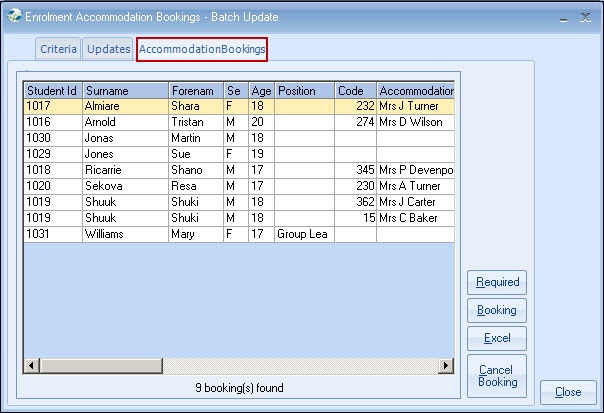Sort by Student Id column header

click(53, 91)
